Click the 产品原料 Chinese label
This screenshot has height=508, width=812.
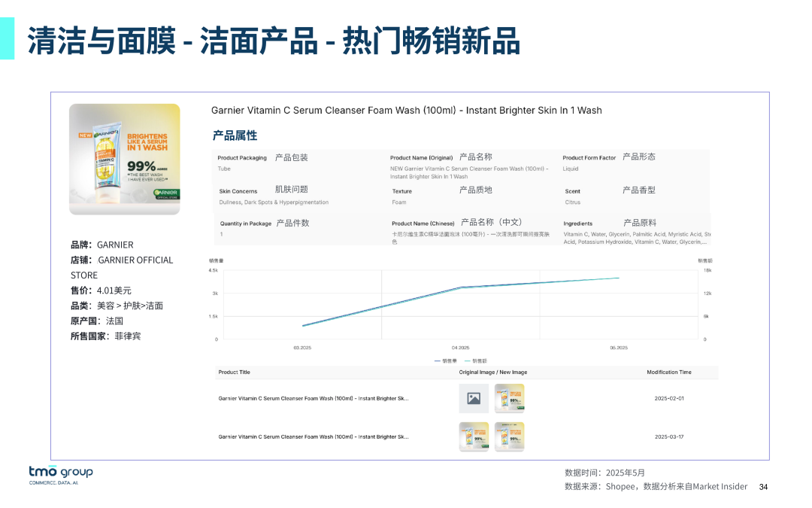pyautogui.click(x=640, y=223)
